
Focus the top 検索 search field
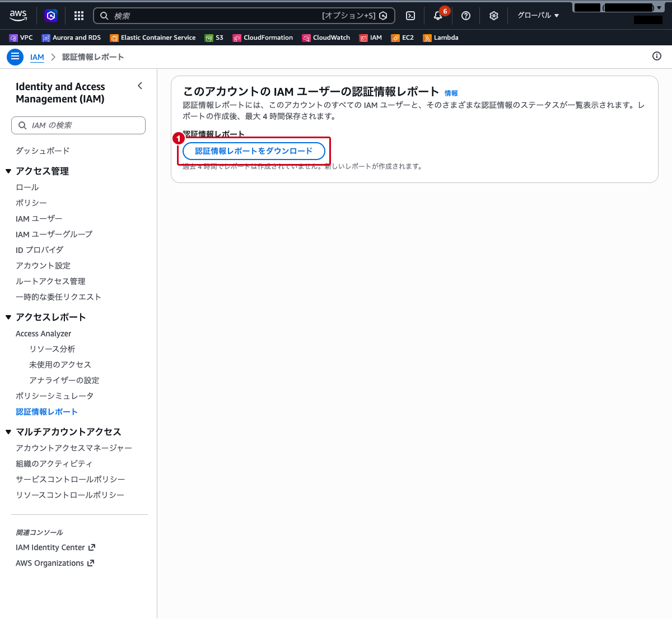244,16
